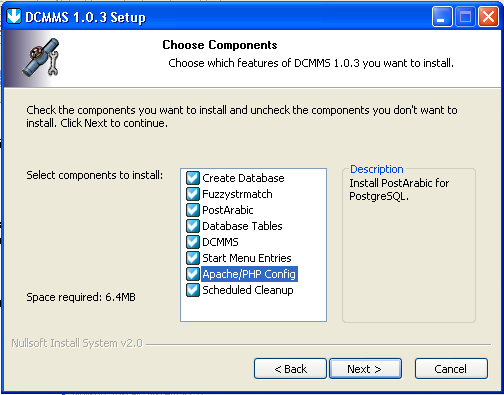Uncheck the PostArabic checkbox
The height and width of the screenshot is (395, 504).
193,210
